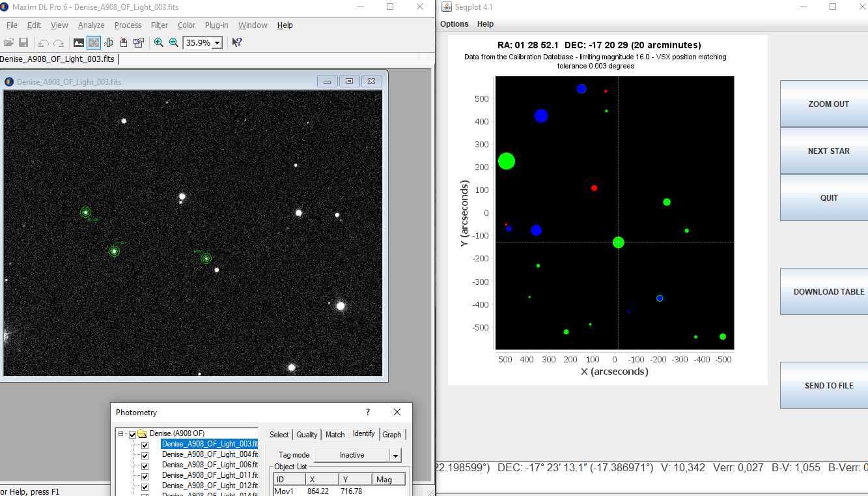The height and width of the screenshot is (496, 868).
Task: Select Denise_A908_OF_Light_004.fit in the tree
Action: pyautogui.click(x=210, y=455)
